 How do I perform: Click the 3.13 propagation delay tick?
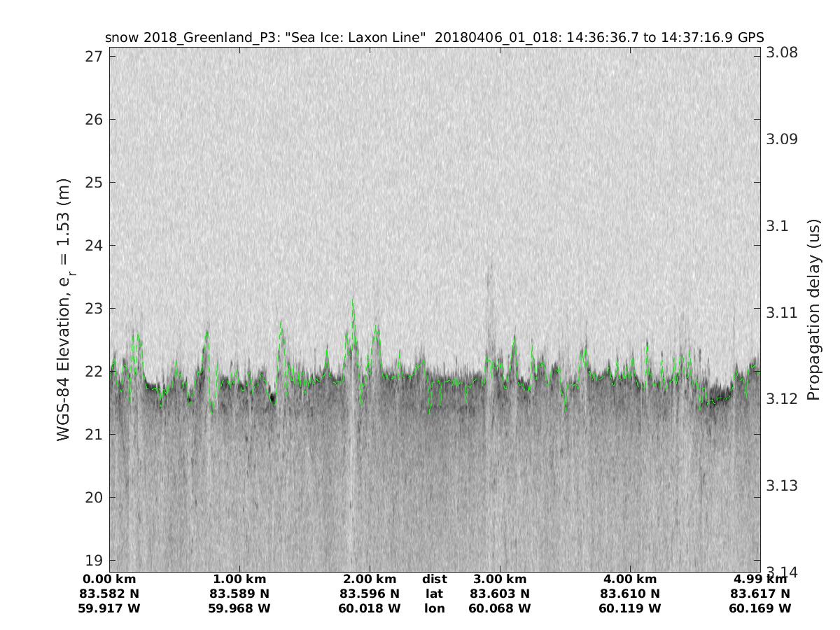pos(780,485)
